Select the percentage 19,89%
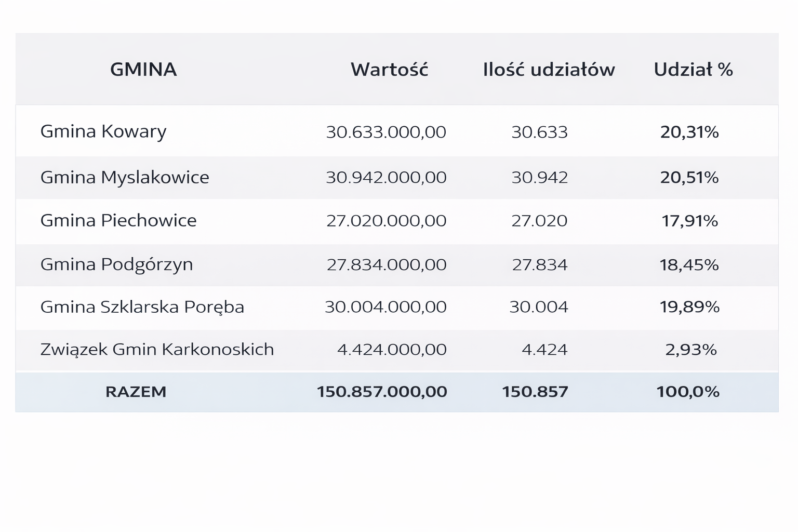The image size is (798, 532). pos(689,307)
